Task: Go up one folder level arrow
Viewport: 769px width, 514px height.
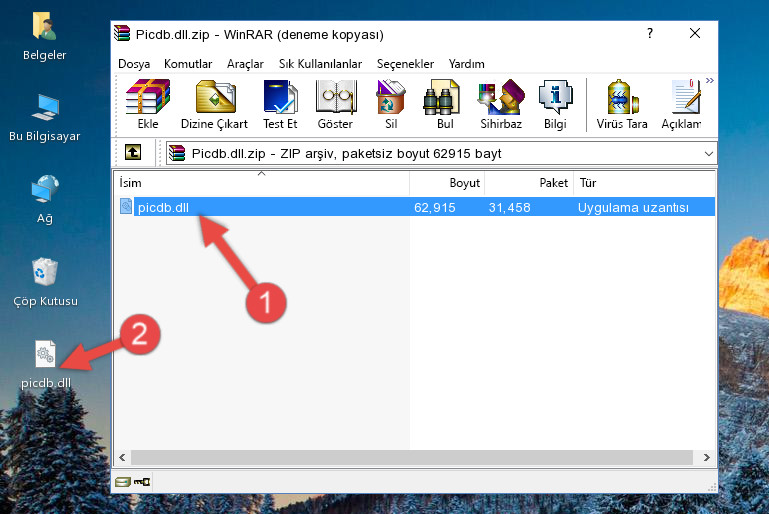Action: click(133, 153)
